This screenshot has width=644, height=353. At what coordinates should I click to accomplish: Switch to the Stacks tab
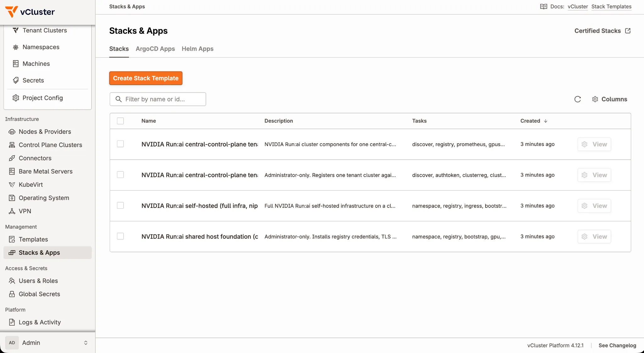coord(119,49)
